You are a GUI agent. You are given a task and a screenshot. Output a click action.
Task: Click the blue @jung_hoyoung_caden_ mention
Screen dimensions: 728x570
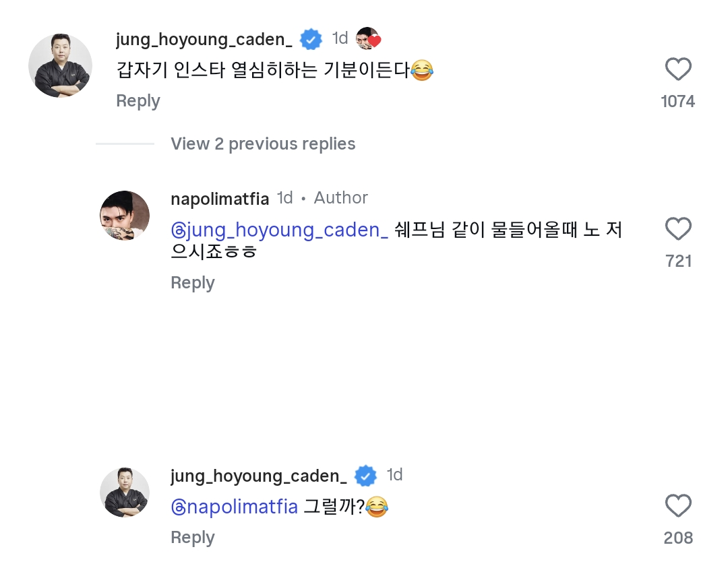tap(280, 230)
